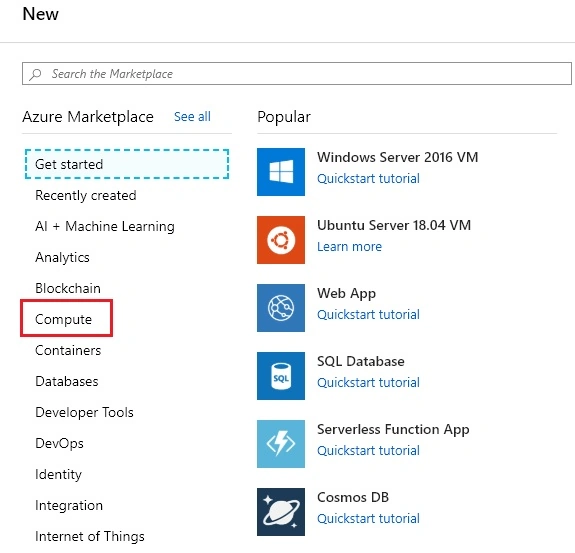Open Quickstart tutorial for Cosmos DB
575x553 pixels.
pos(368,519)
